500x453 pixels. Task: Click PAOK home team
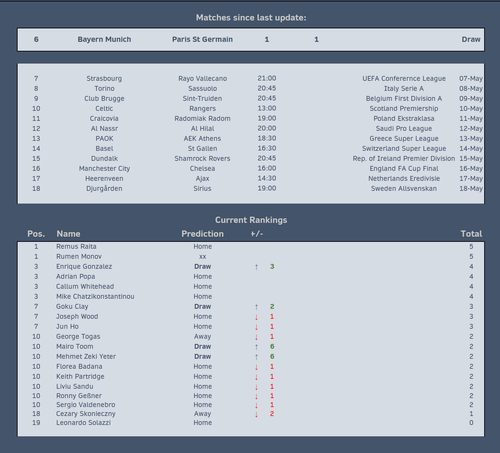104,139
